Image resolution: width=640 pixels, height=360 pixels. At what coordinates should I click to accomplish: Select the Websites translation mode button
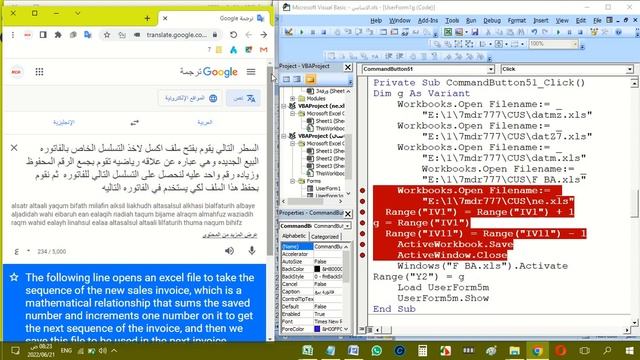tap(191, 98)
